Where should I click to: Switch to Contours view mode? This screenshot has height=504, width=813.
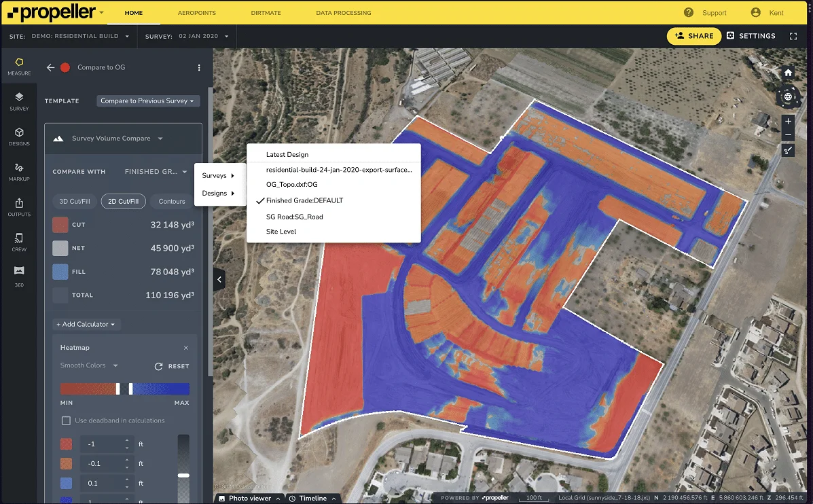[172, 201]
